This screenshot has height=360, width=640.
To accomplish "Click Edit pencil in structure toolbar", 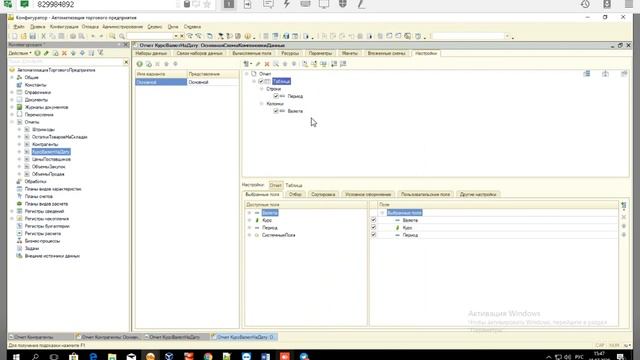I will pos(258,64).
